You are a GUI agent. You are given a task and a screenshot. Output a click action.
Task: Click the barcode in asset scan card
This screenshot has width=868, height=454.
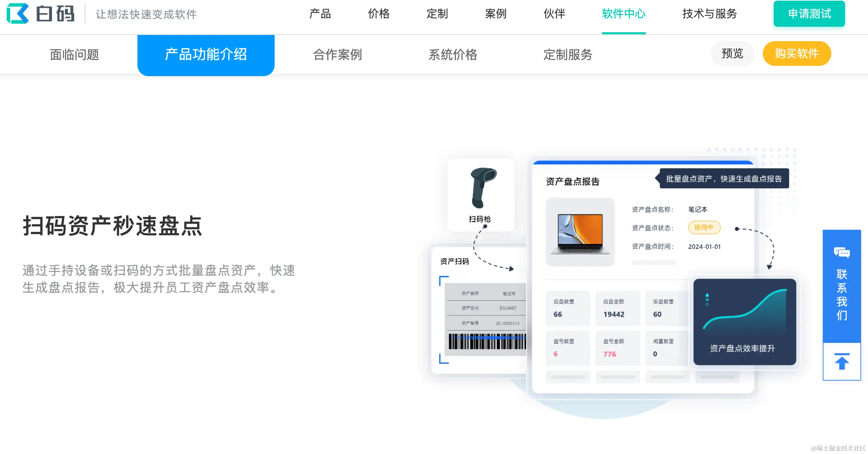(x=487, y=342)
